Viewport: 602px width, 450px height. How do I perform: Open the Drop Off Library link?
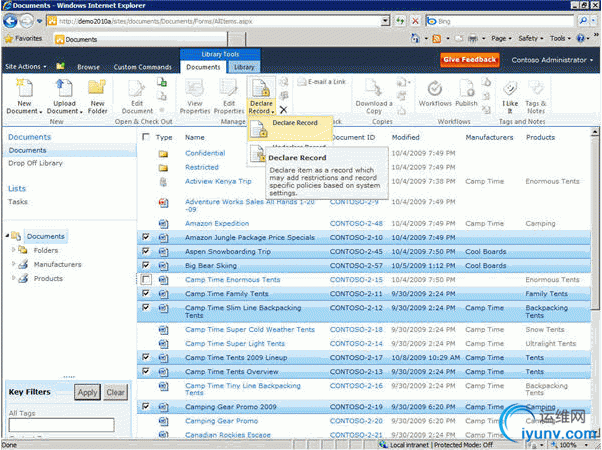point(35,163)
